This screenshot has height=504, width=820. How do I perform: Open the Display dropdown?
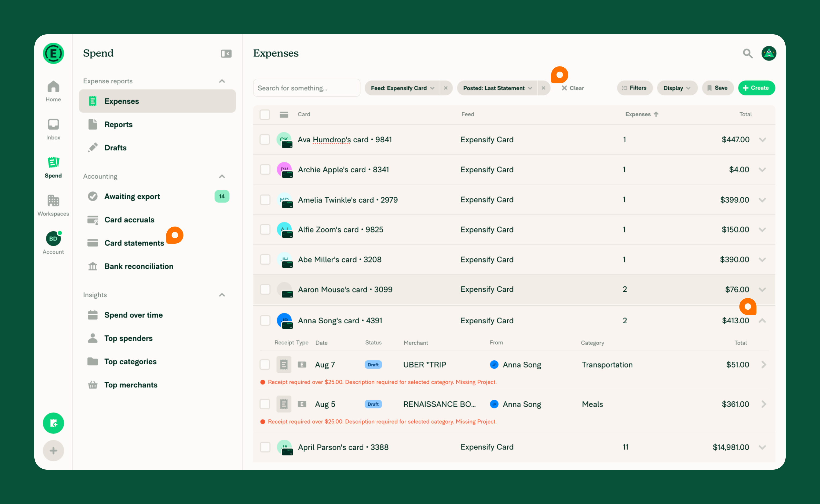click(677, 88)
